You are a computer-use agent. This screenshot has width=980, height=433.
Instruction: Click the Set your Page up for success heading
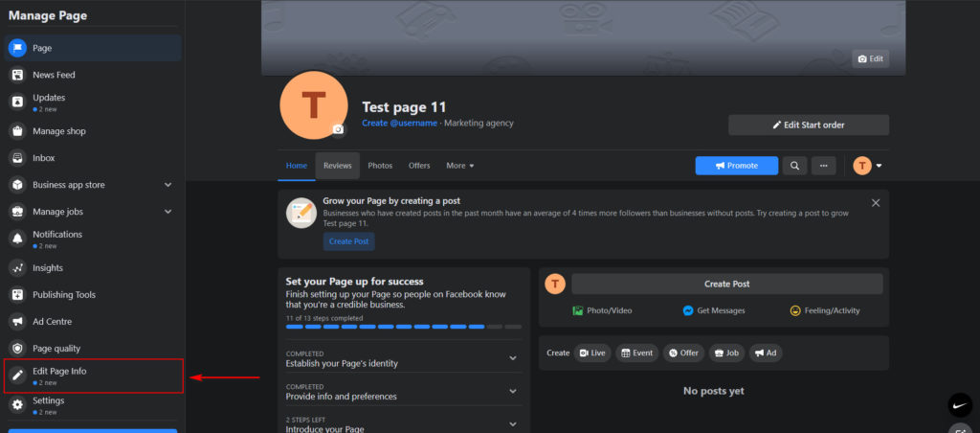click(354, 282)
